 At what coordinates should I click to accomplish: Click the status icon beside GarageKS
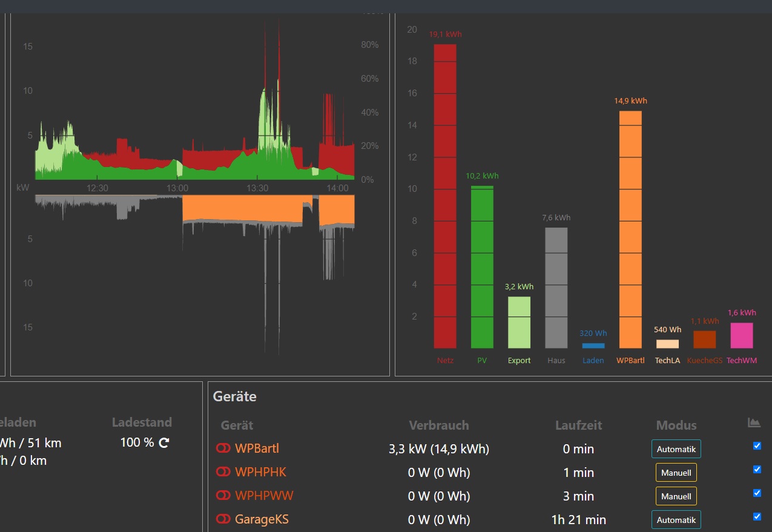(x=223, y=519)
